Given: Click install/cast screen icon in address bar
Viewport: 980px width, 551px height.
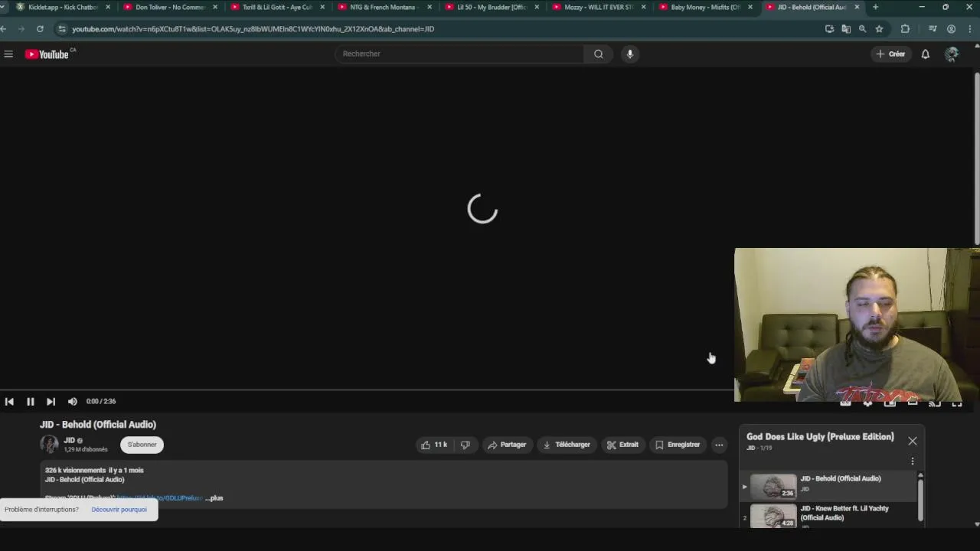Looking at the screenshot, I should click(829, 29).
